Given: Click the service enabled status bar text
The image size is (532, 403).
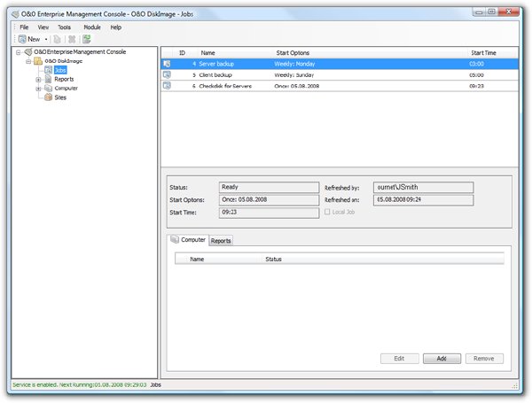Looking at the screenshot, I should pos(80,384).
